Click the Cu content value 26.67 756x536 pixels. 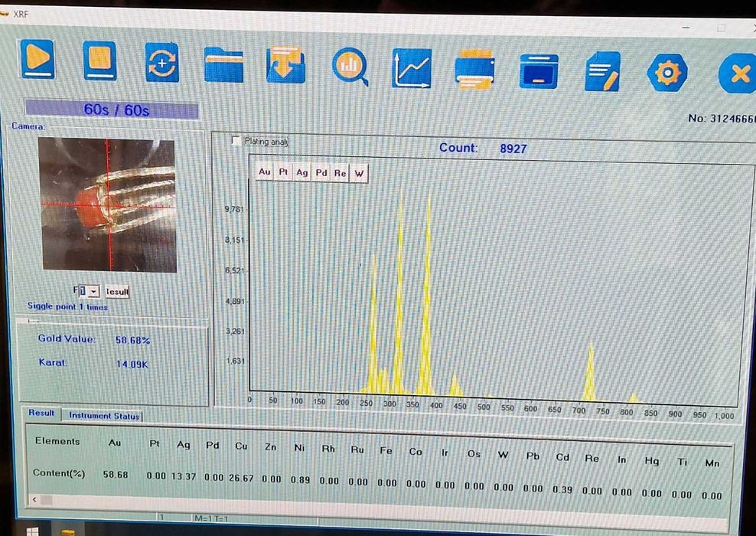click(x=241, y=478)
